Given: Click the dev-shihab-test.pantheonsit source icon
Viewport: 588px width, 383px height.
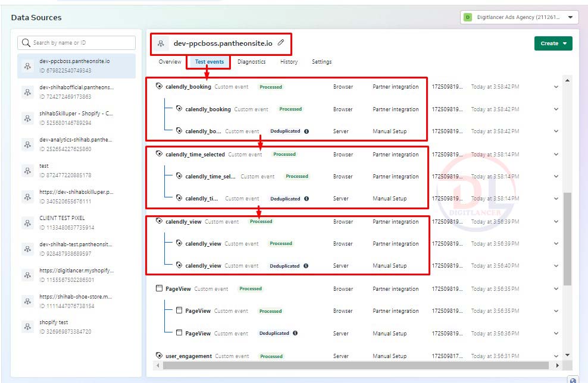Looking at the screenshot, I should (x=27, y=249).
